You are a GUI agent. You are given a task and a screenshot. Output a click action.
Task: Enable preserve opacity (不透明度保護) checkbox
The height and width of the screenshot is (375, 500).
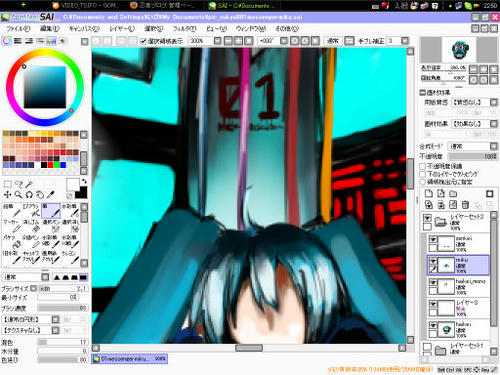point(423,166)
